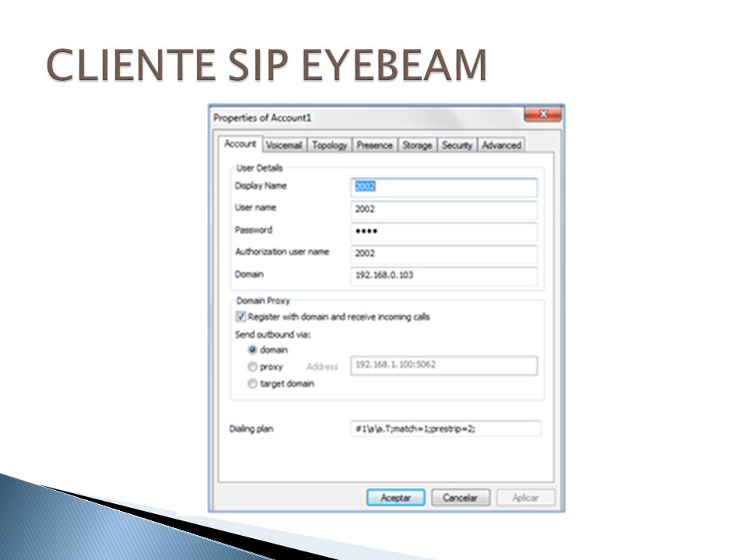
Task: Click the Aceptar button
Action: tap(395, 498)
